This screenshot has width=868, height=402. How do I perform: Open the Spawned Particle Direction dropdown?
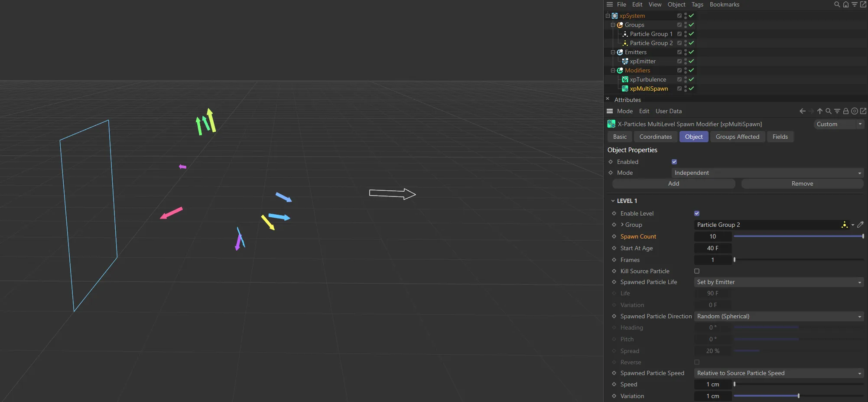click(x=778, y=316)
